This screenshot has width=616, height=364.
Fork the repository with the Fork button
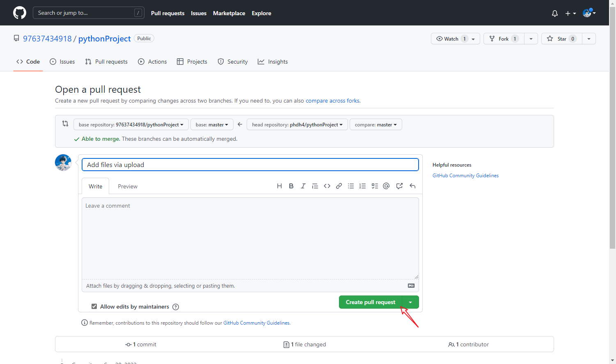pyautogui.click(x=504, y=39)
